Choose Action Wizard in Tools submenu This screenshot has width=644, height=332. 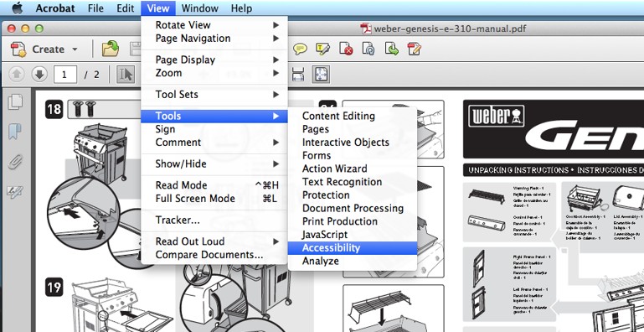pos(353,169)
